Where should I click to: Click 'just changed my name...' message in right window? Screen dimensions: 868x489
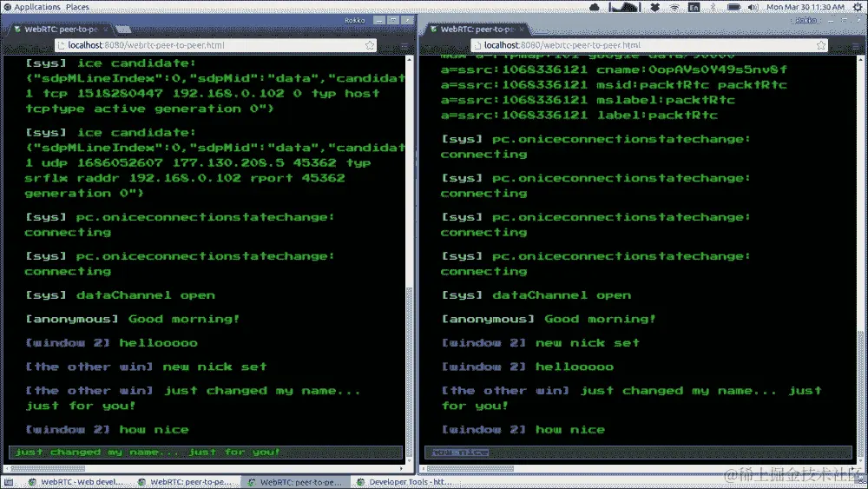tap(632, 398)
